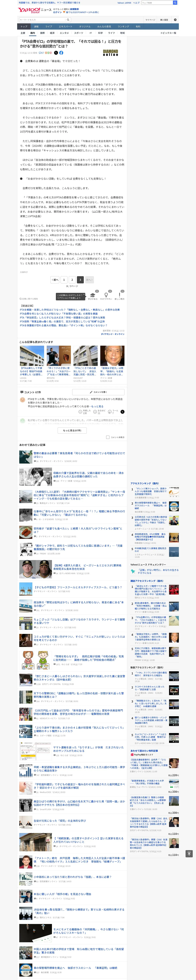Open トピックス一覧 link
This screenshot has height=980, width=196.
168,33
